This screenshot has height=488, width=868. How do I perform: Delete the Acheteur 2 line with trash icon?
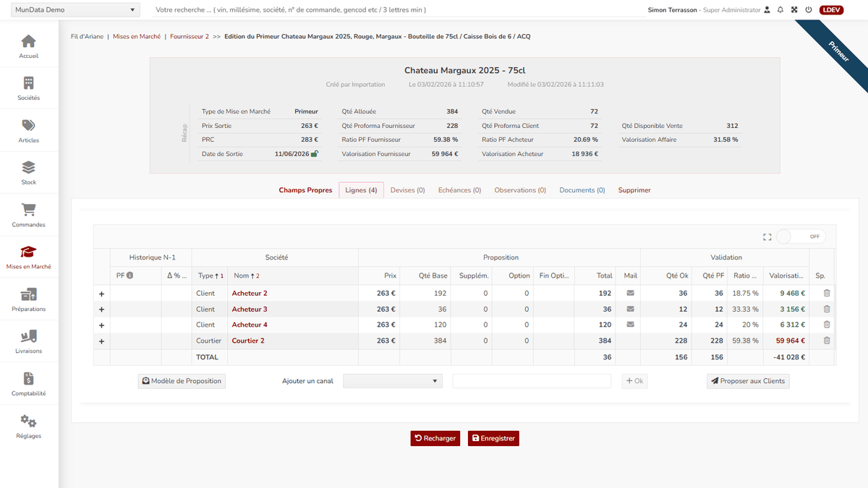(x=827, y=294)
